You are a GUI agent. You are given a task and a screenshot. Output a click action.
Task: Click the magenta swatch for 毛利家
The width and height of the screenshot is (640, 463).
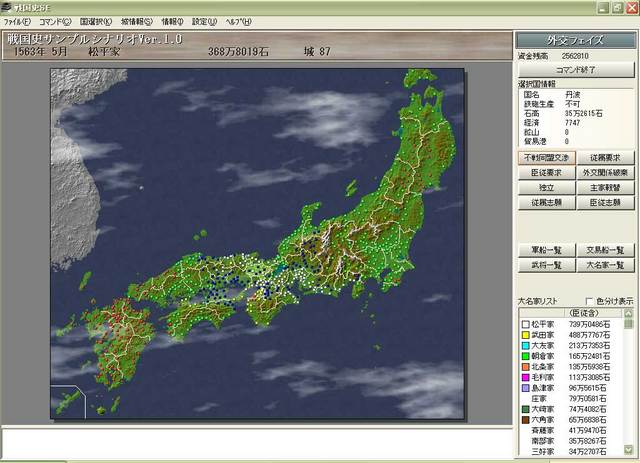(x=526, y=378)
